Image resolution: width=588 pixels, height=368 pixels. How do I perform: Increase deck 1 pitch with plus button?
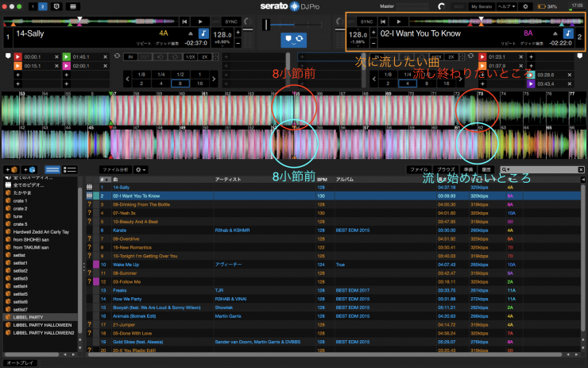(238, 33)
